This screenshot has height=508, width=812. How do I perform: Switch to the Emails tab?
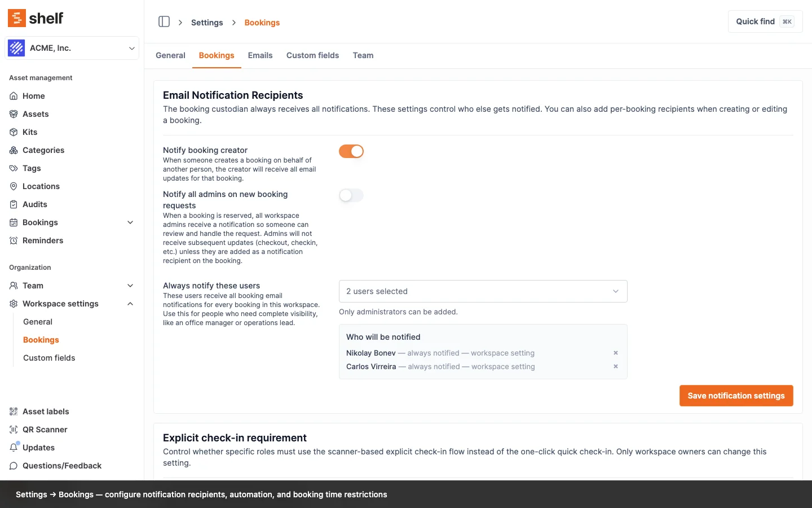point(260,55)
